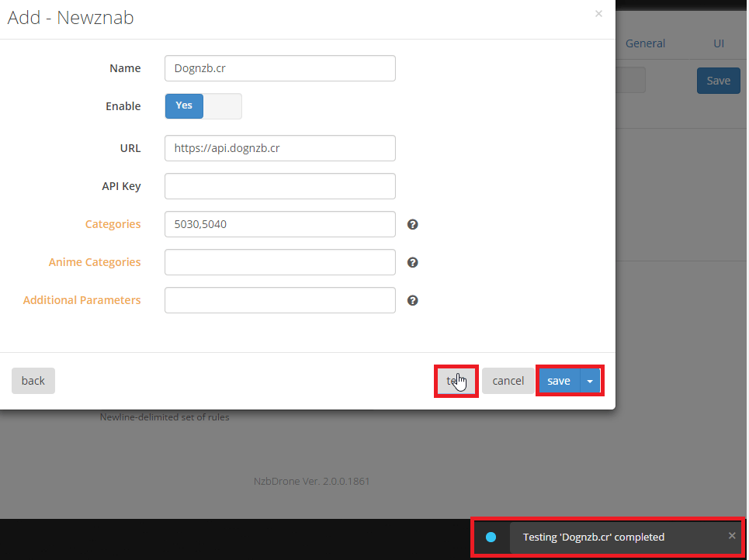Select the empty API Key field
The image size is (749, 560).
click(x=280, y=186)
